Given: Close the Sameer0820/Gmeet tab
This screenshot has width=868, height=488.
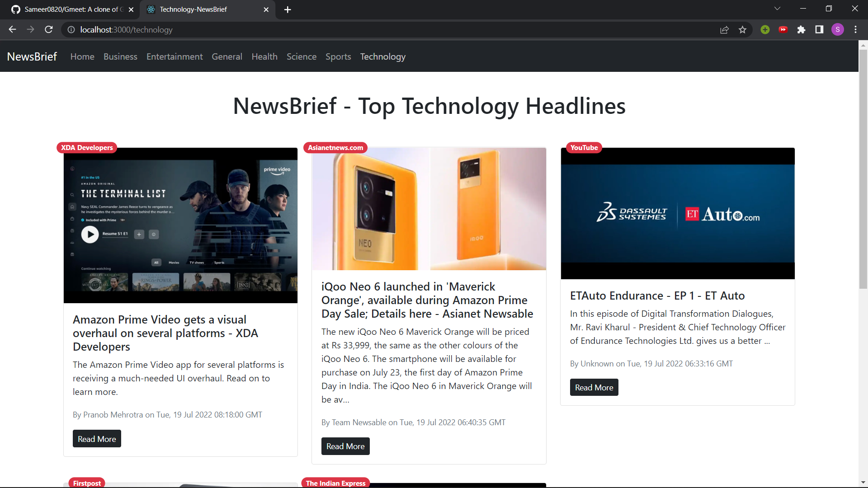Looking at the screenshot, I should tap(131, 9).
